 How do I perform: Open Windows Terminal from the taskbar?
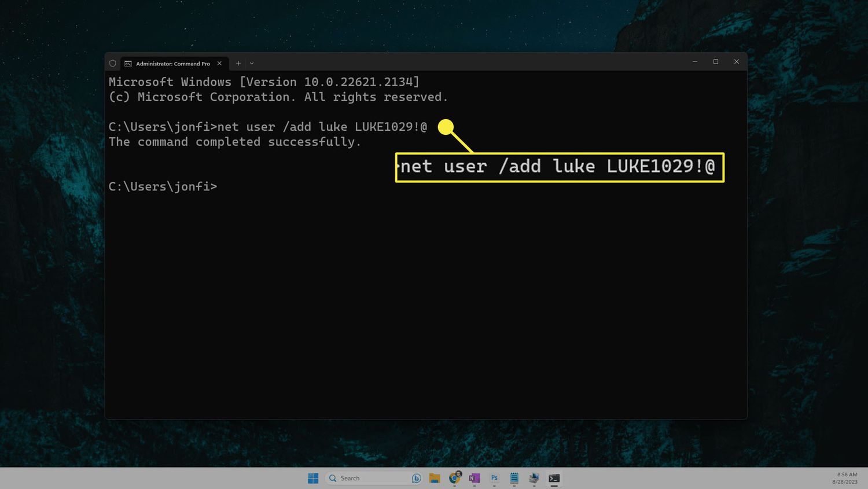[x=554, y=478]
